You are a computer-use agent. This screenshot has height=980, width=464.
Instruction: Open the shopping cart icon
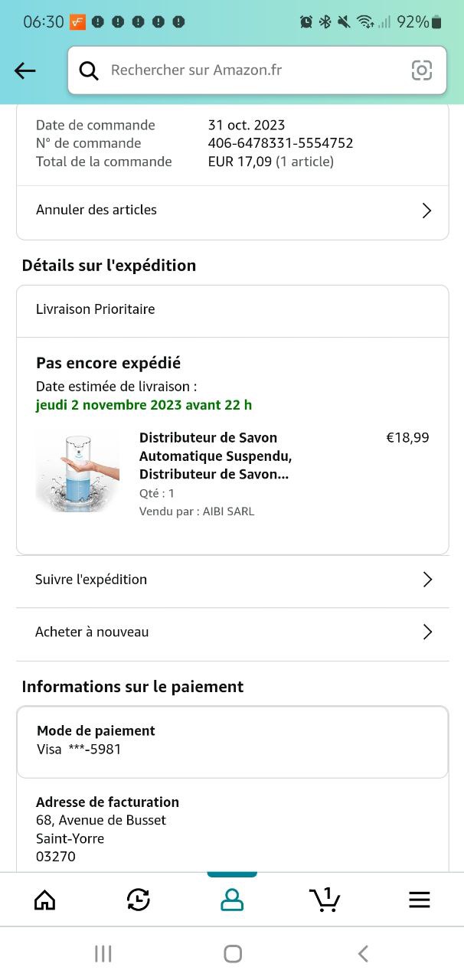click(x=325, y=899)
